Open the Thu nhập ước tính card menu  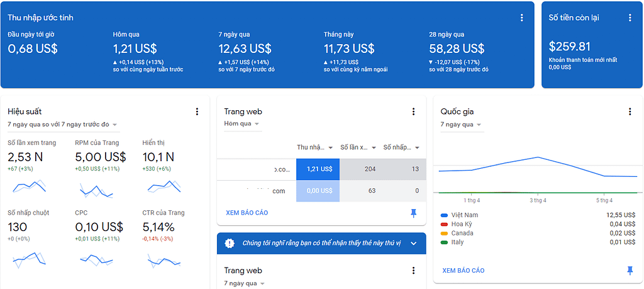(x=521, y=18)
